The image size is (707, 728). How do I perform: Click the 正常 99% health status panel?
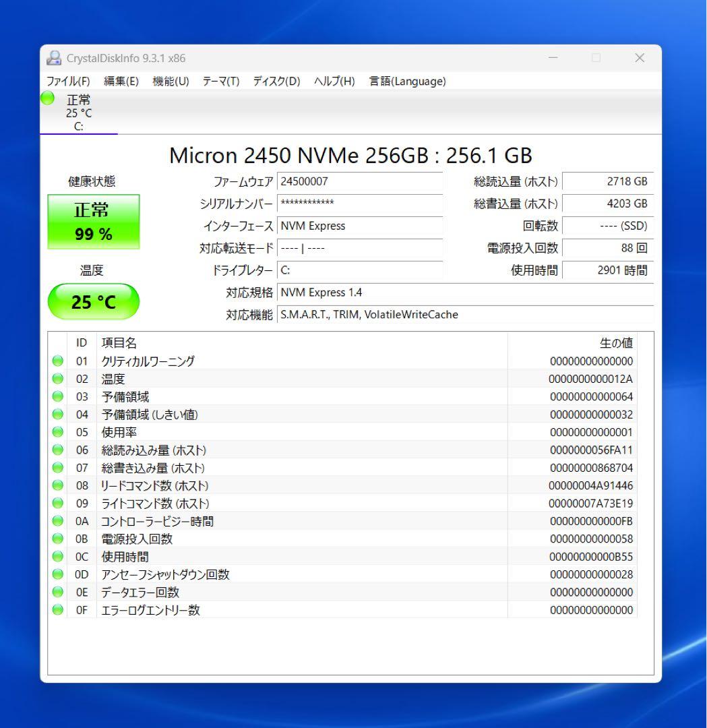[x=93, y=221]
